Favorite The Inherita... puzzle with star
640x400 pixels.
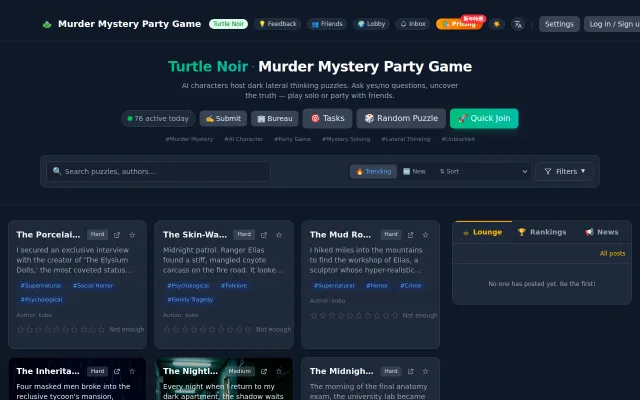(132, 371)
